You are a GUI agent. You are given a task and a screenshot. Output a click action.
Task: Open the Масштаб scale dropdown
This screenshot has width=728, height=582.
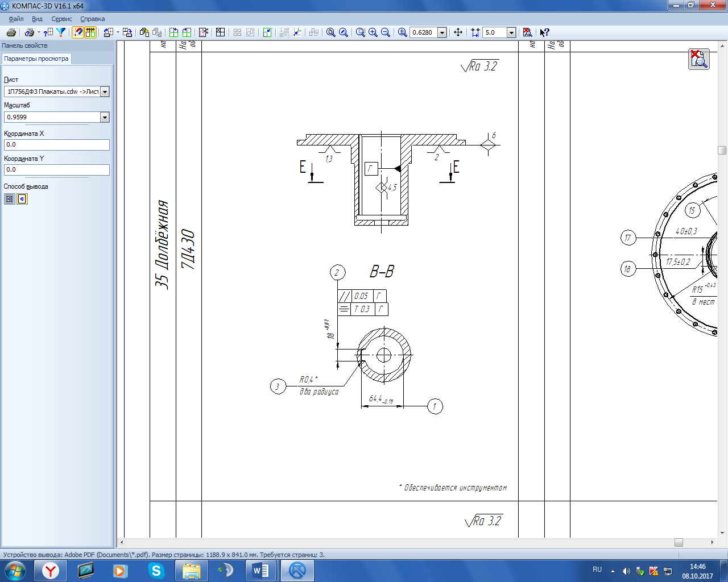[x=105, y=117]
